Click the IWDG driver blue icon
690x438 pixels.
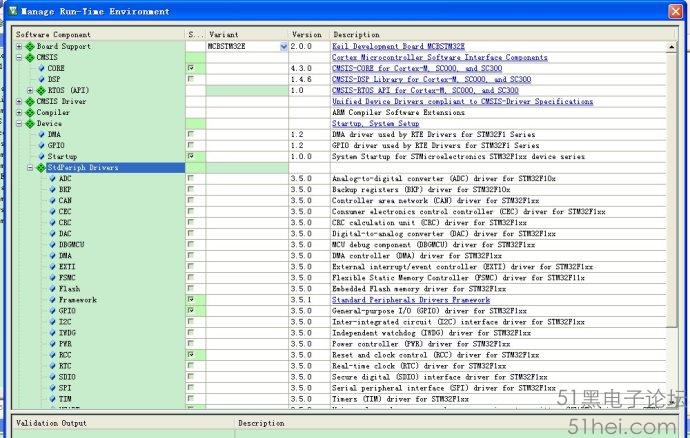click(52, 333)
